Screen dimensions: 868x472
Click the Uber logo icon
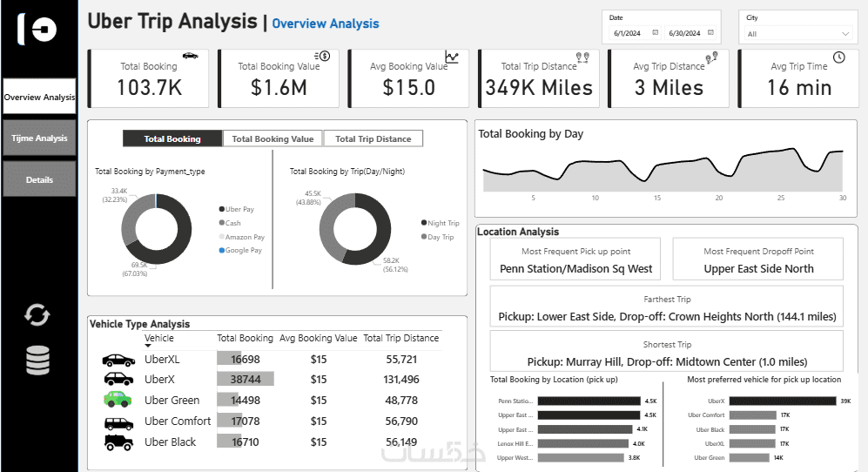37,29
